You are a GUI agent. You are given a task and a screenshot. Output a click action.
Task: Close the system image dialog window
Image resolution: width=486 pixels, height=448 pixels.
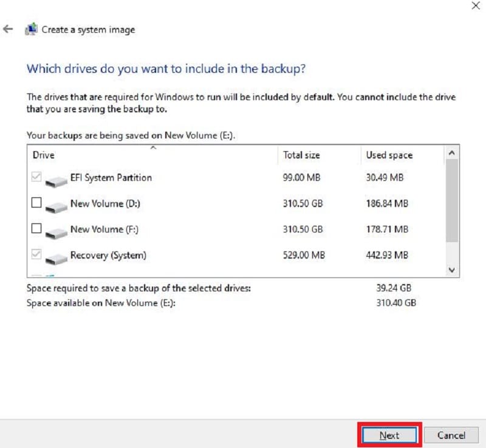coord(476,5)
